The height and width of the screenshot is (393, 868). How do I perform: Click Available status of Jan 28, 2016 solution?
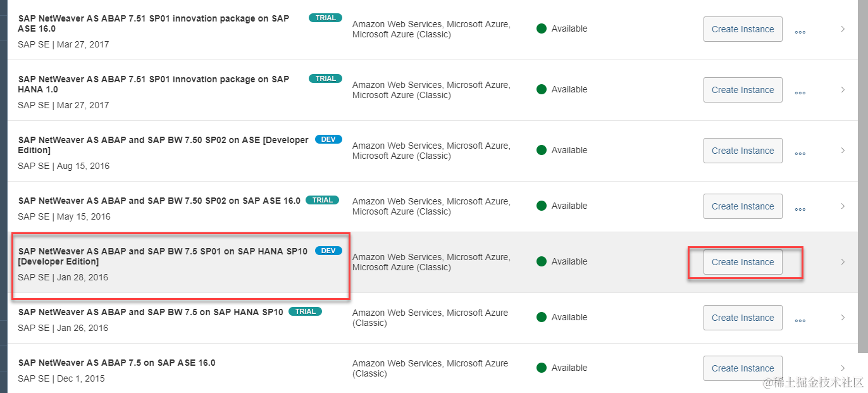[x=562, y=261]
